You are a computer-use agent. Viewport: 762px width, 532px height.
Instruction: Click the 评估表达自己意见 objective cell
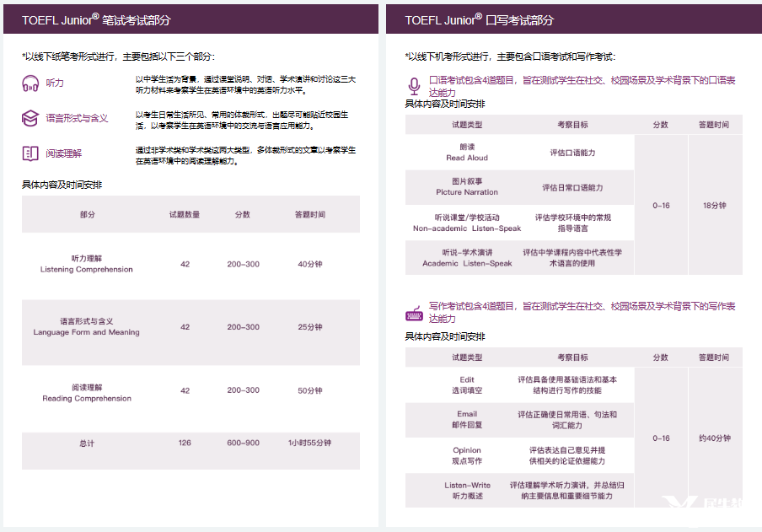tap(567, 455)
